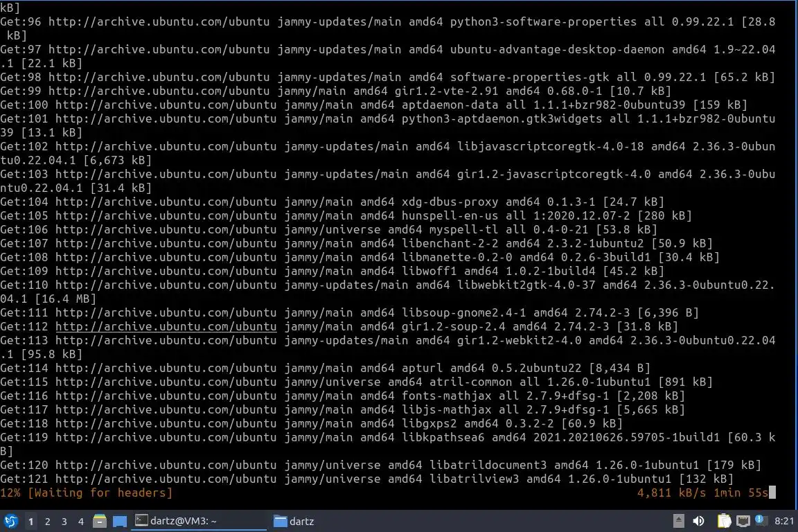Switch to virtual desktop 2
Image resolution: width=798 pixels, height=532 pixels.
coord(47,522)
